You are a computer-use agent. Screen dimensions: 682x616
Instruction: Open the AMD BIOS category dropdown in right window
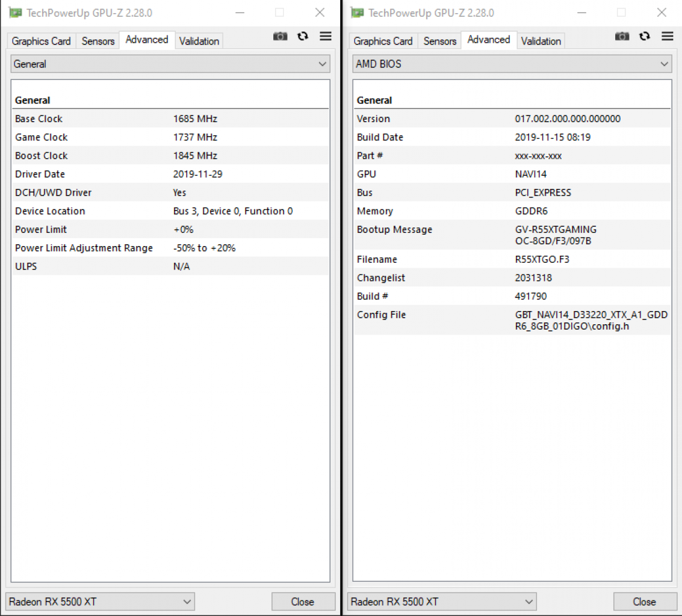point(512,64)
